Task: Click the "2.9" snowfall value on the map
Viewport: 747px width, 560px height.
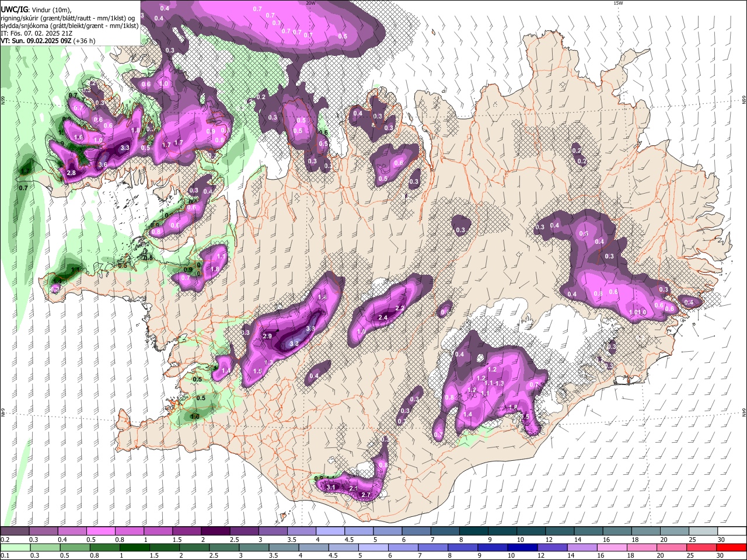Action: click(x=268, y=337)
